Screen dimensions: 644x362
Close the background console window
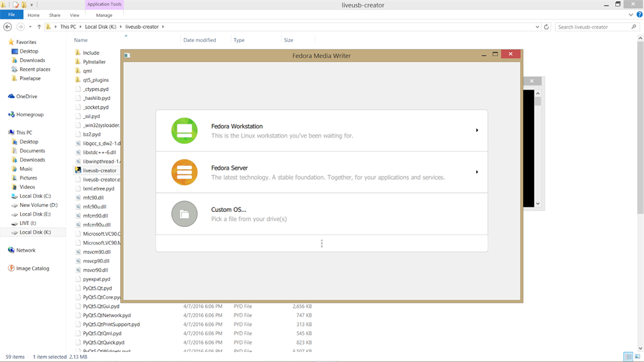pyautogui.click(x=532, y=81)
